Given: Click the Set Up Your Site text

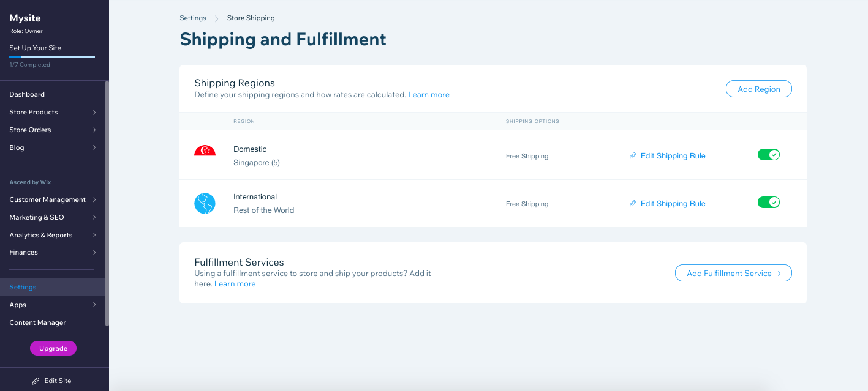Looking at the screenshot, I should click(35, 48).
